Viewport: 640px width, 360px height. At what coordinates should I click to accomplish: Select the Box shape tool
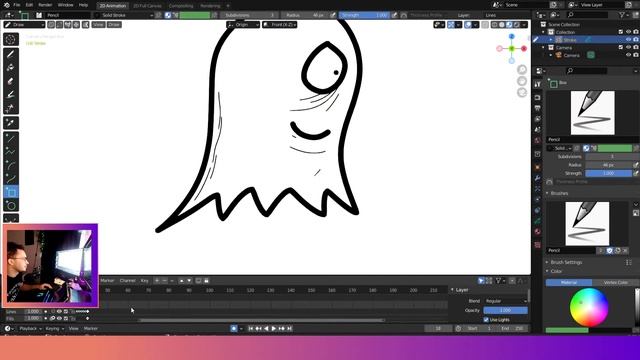click(x=11, y=192)
